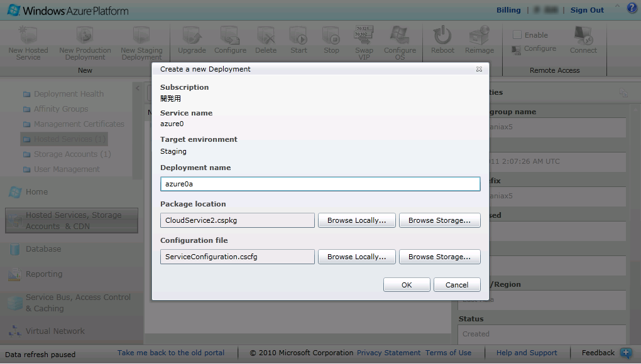Open Affinity Groups in left tree
Screen dimensions: 641x364
(x=56, y=109)
